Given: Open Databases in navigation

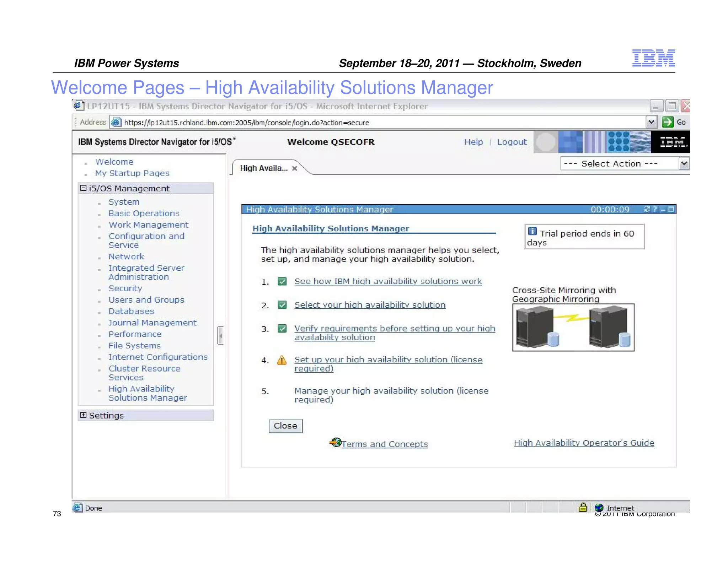Looking at the screenshot, I should tap(131, 311).
